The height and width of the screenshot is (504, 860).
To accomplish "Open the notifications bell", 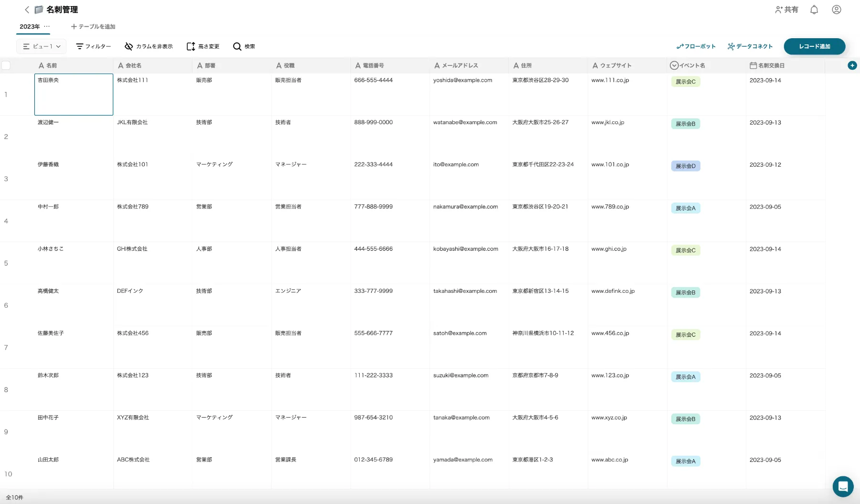I will point(814,10).
